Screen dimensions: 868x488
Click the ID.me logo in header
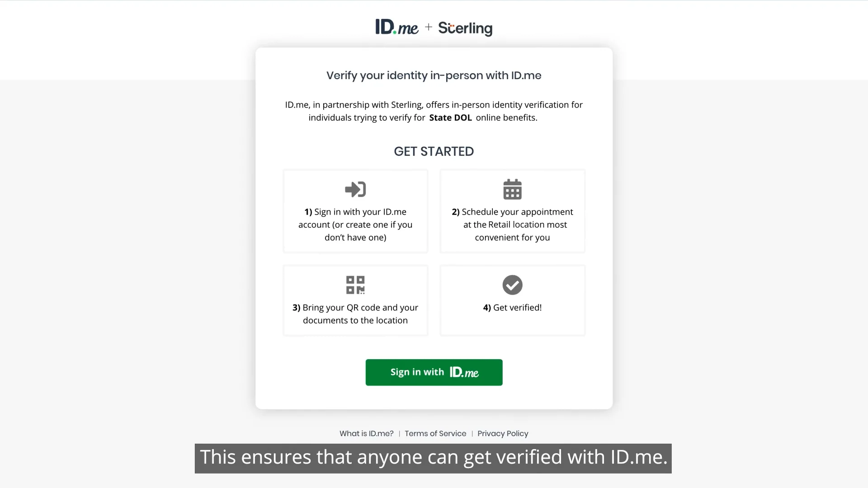click(396, 28)
